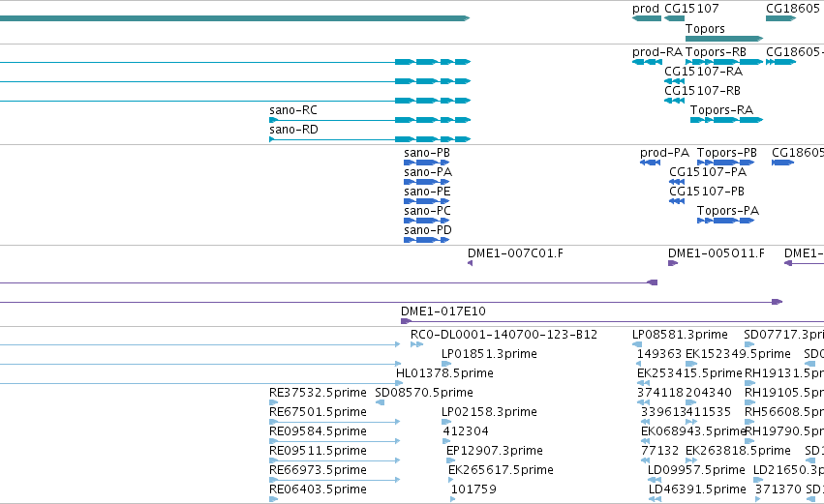
Task: Click the 412304 EST label
Action: coord(466,432)
